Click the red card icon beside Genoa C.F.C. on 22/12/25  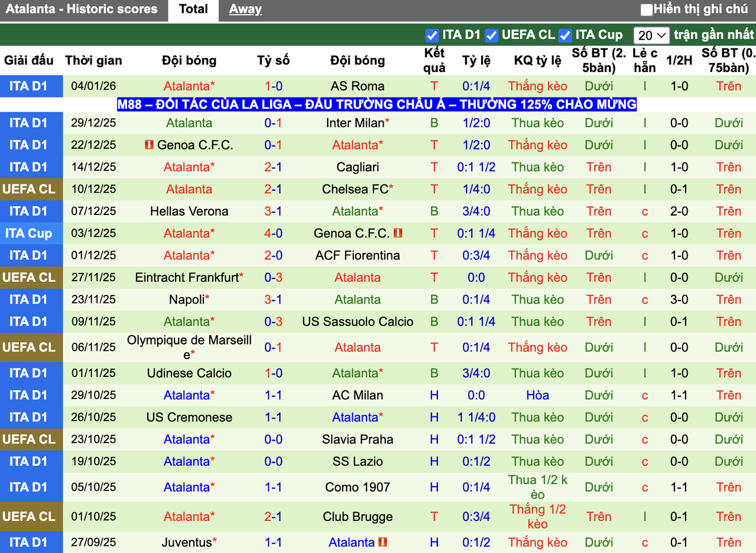tap(149, 145)
